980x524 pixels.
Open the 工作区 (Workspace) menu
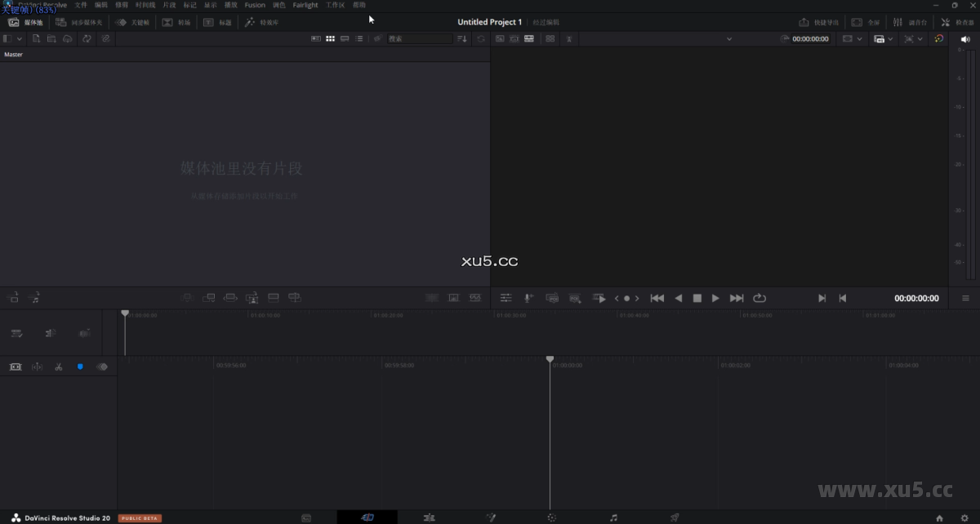[x=336, y=5]
